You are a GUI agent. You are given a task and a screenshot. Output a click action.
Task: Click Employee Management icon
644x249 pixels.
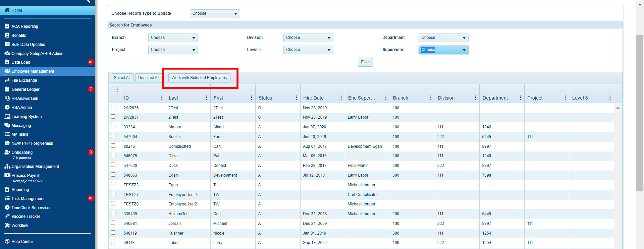pos(7,71)
